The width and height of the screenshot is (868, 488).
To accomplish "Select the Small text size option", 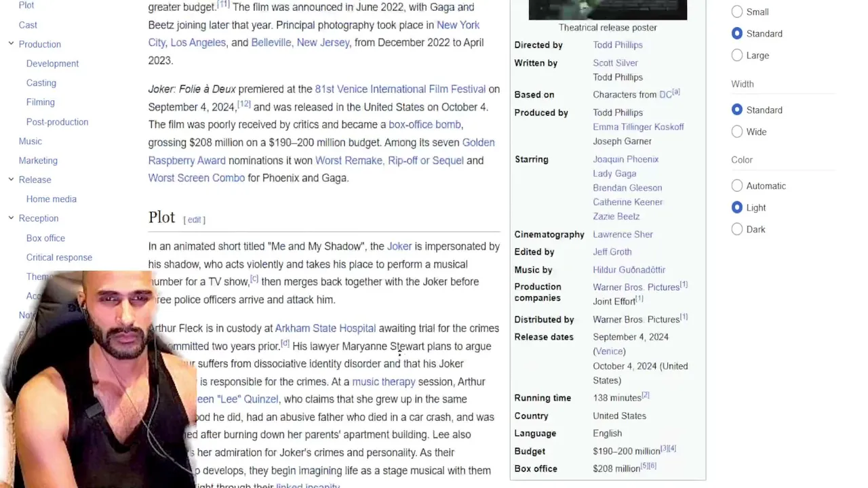I will pyautogui.click(x=737, y=12).
